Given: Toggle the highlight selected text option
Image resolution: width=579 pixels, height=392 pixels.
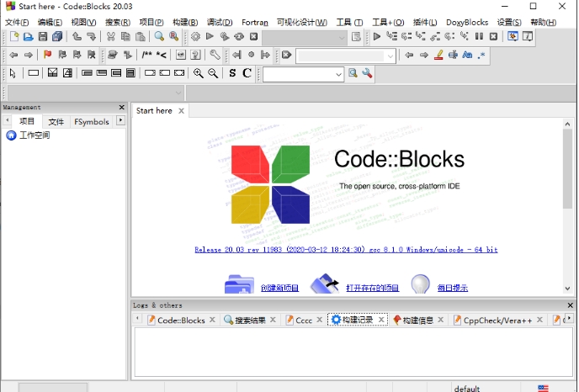Looking at the screenshot, I should click(x=438, y=56).
